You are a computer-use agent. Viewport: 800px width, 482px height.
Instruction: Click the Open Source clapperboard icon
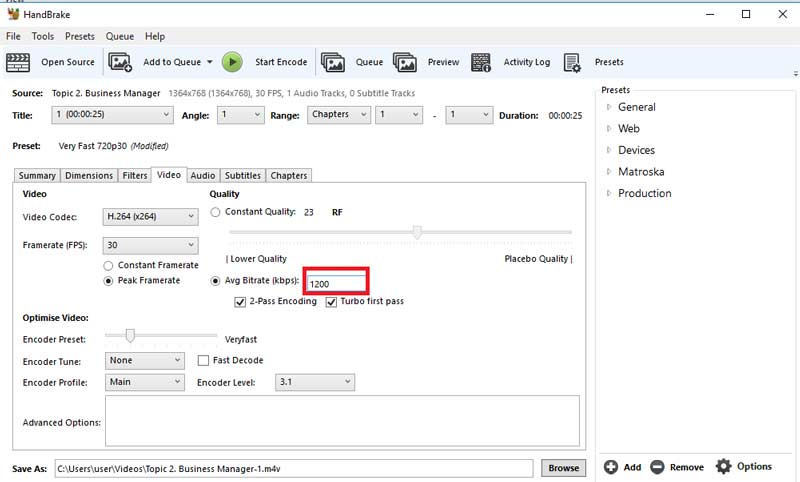[x=18, y=62]
